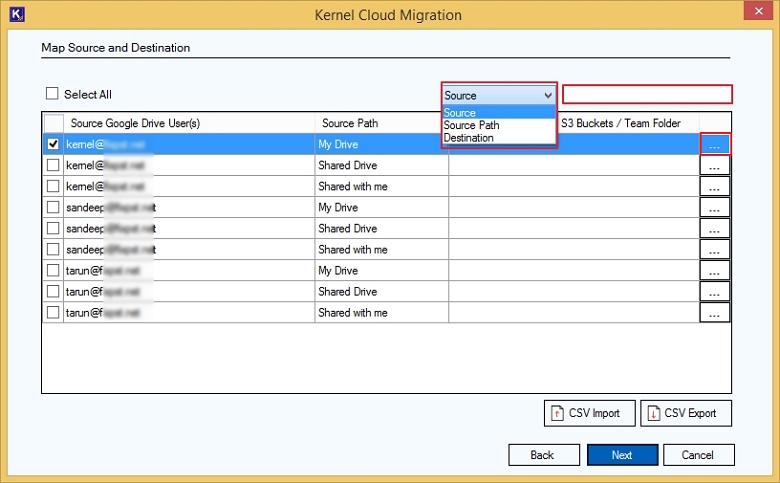This screenshot has width=780, height=483.
Task: Check the tarun Shared with me row checkbox
Action: pyautogui.click(x=53, y=312)
